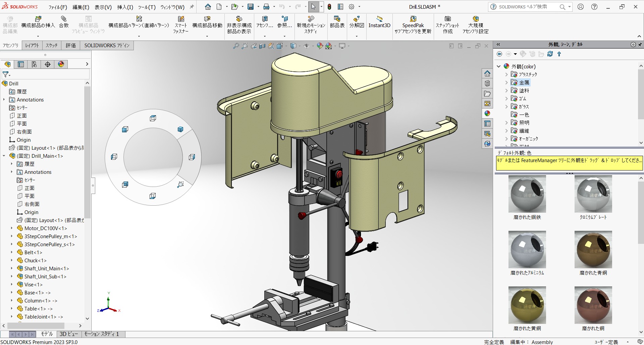Image resolution: width=644 pixels, height=345 pixels.
Task: Collapse the 外観(color) tree node
Action: click(x=499, y=66)
